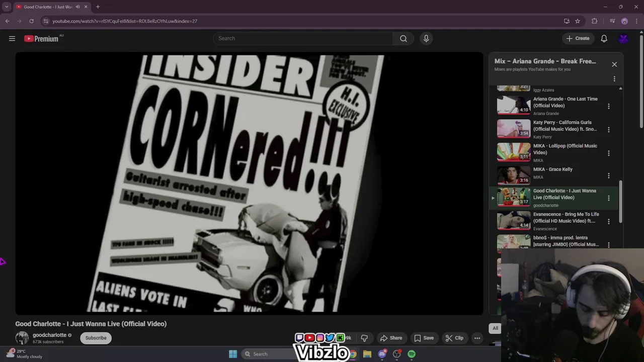Bookmark this page with star icon
The image size is (644, 362).
point(578,21)
